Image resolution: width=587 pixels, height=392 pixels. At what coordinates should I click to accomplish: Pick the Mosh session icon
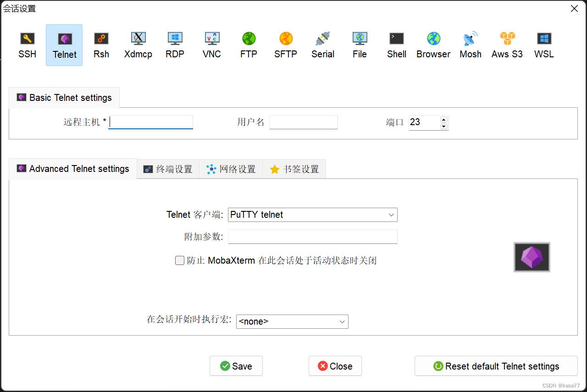tap(471, 45)
